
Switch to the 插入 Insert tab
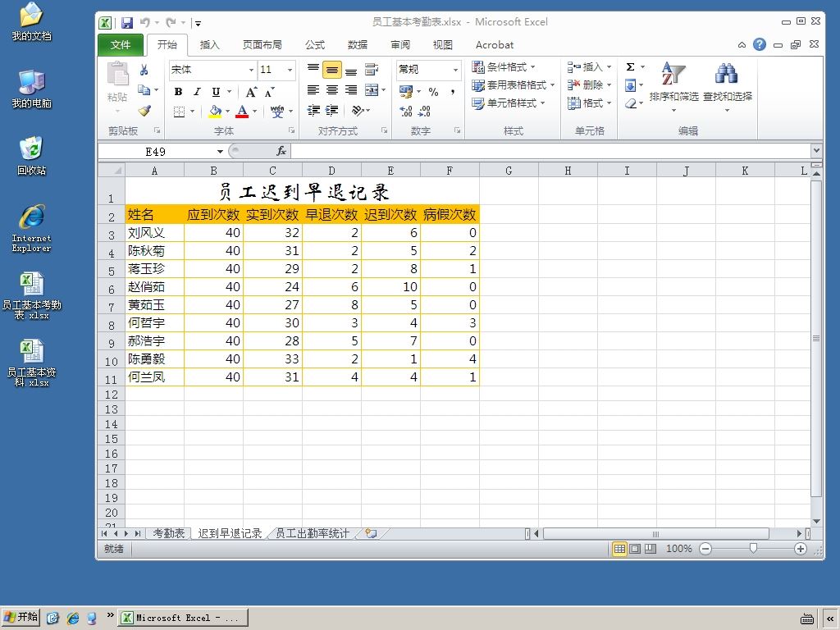point(209,45)
